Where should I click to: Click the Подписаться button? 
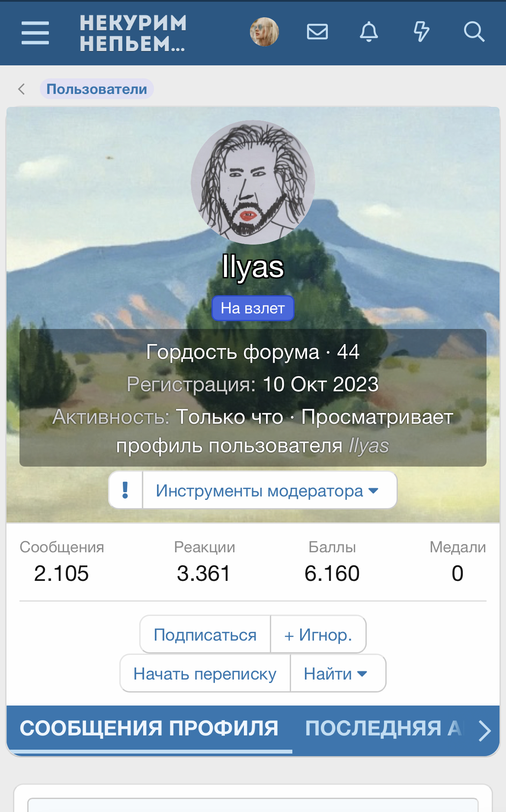pos(205,635)
